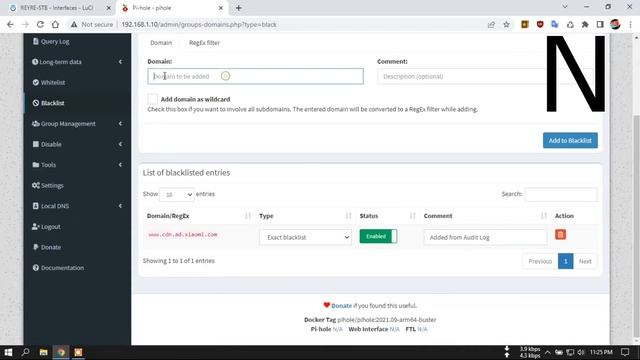The width and height of the screenshot is (640, 360).
Task: Click the Disable stop icon
Action: pos(36,144)
